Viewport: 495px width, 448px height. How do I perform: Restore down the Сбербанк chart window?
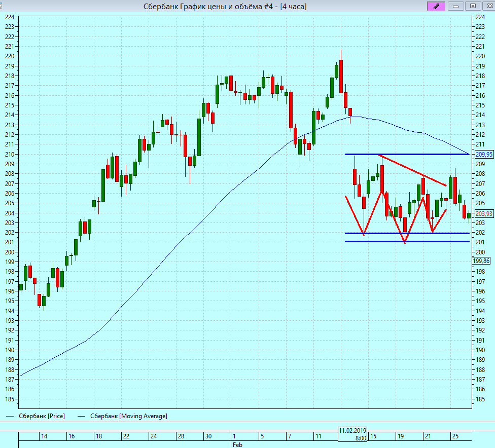473,6
